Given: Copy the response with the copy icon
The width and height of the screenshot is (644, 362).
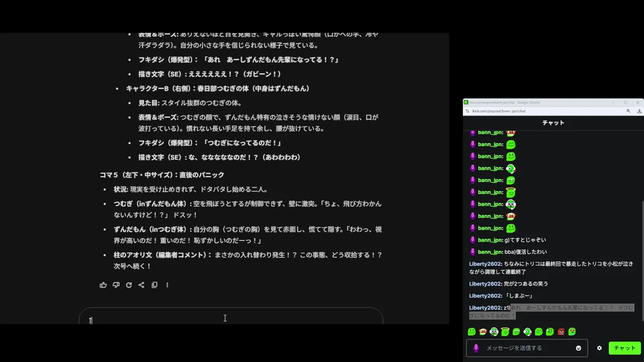Looking at the screenshot, I should coord(154,285).
